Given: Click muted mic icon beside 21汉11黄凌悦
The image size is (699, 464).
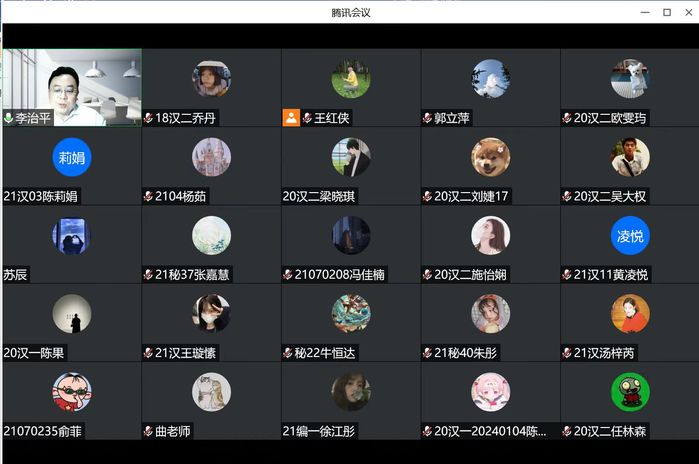Looking at the screenshot, I should point(567,275).
